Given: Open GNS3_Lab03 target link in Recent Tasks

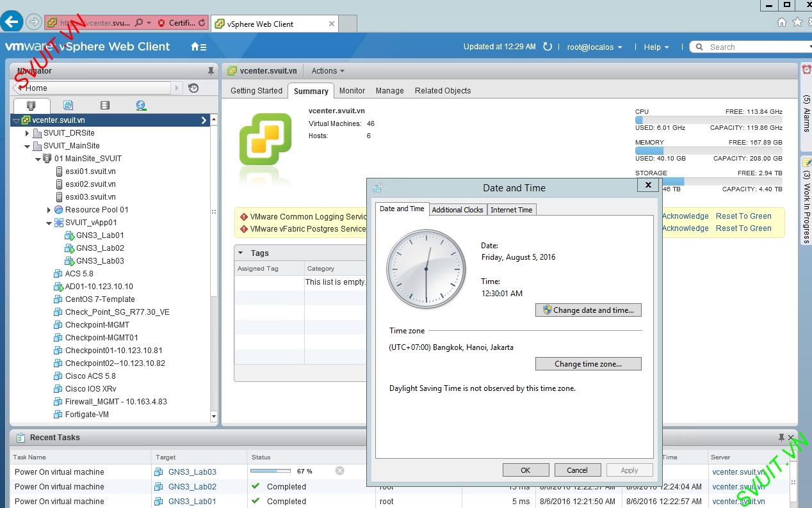Looking at the screenshot, I should (192, 472).
